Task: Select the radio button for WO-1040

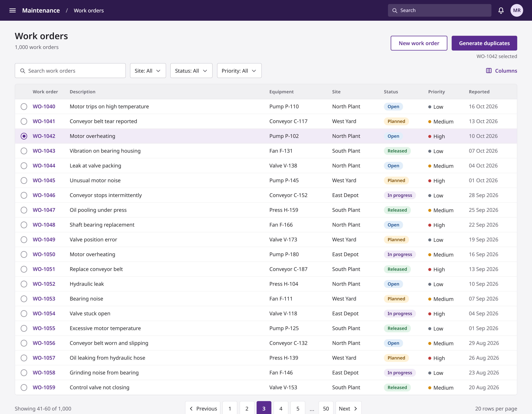Action: (24, 106)
